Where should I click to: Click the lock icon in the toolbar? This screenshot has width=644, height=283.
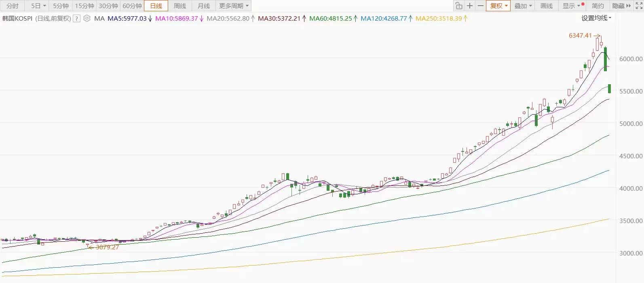[x=459, y=6]
